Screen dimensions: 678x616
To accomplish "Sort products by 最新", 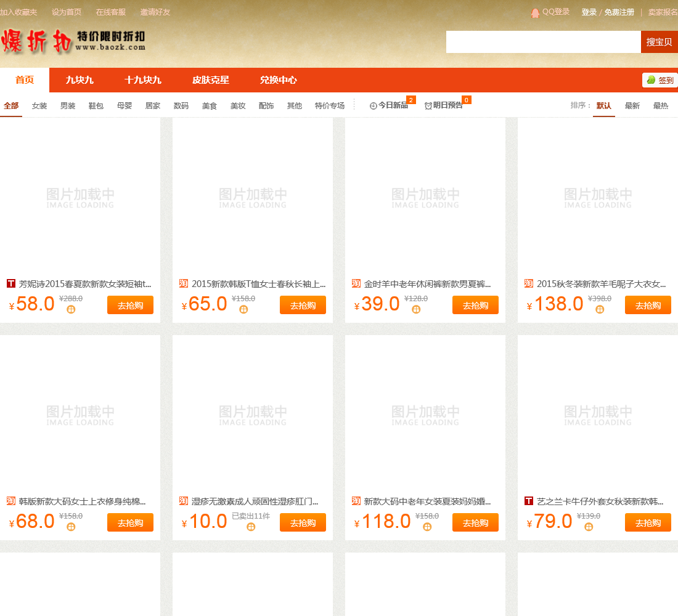I will (x=632, y=106).
